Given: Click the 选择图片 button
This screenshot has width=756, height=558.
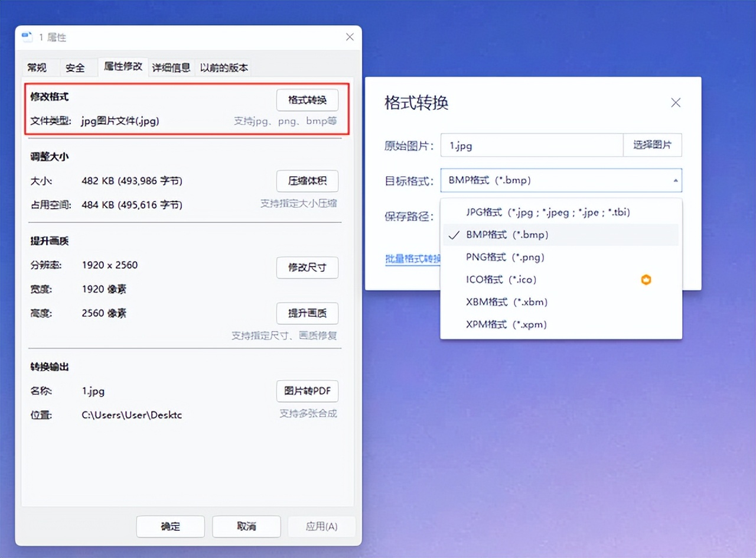Looking at the screenshot, I should [x=652, y=145].
